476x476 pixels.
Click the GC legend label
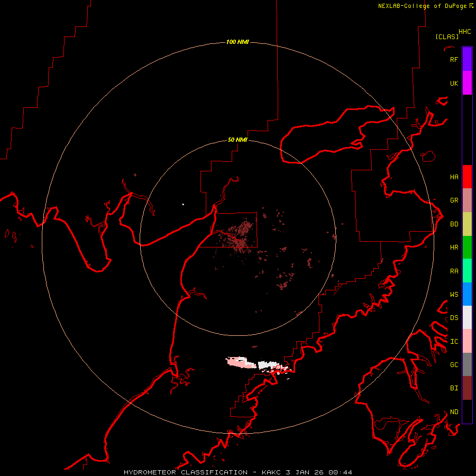tap(454, 365)
